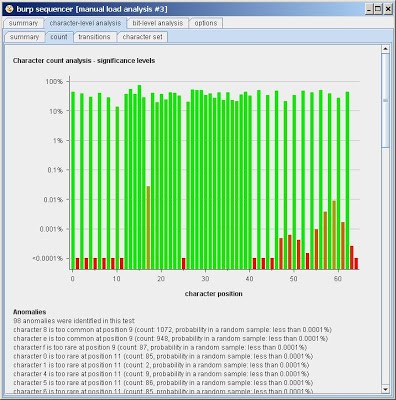Switch to the transitions sub-tab
Screen dimensions: 396x400
point(95,37)
